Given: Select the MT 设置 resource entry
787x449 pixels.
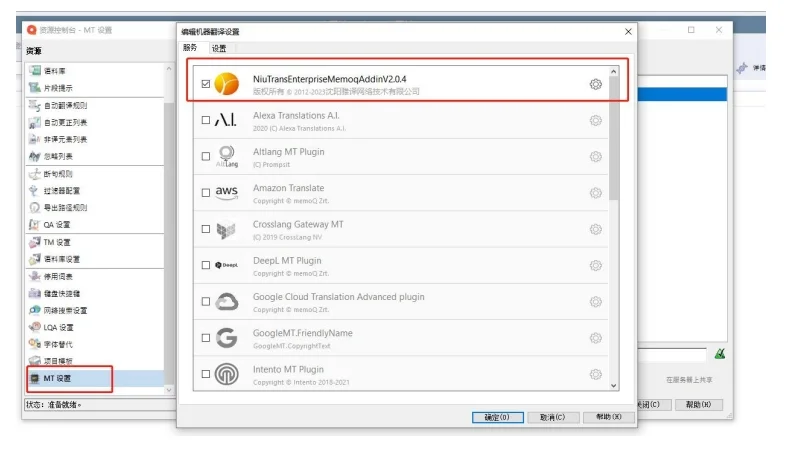Looking at the screenshot, I should point(95,378).
